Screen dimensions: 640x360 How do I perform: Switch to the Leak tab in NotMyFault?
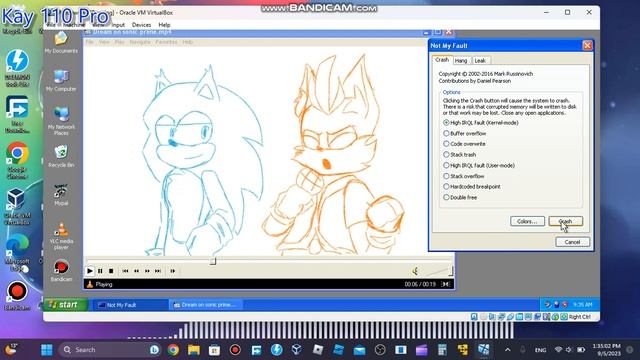(x=480, y=60)
